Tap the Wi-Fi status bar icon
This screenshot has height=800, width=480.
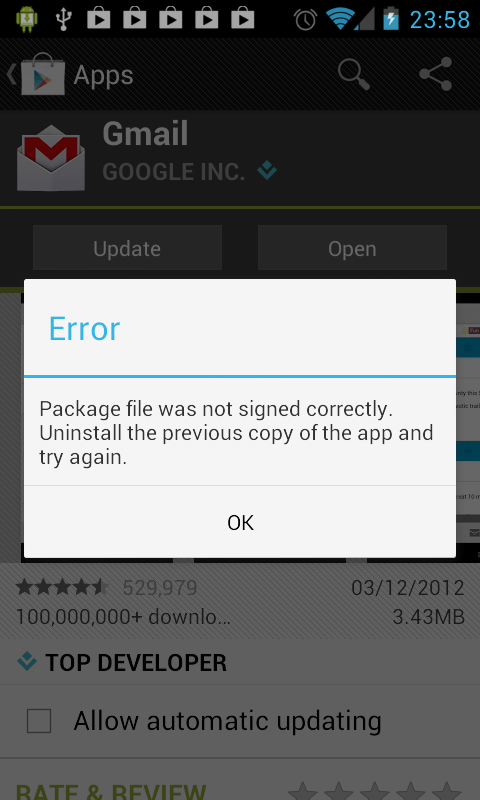341,19
